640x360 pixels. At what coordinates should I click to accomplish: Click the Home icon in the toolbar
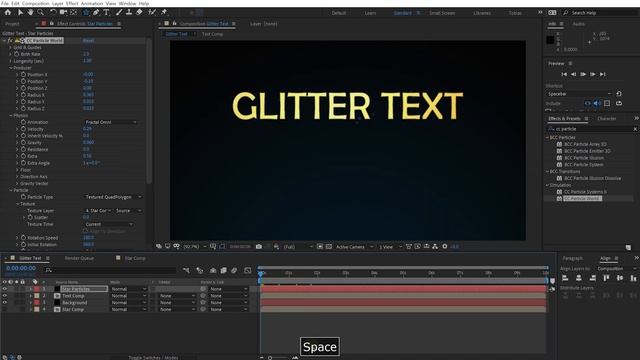click(8, 13)
